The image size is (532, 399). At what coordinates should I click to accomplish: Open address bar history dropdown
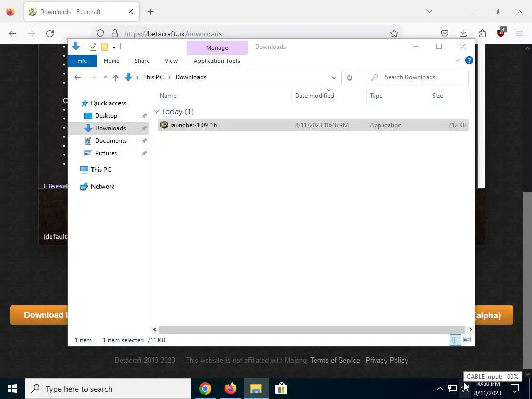coord(334,78)
